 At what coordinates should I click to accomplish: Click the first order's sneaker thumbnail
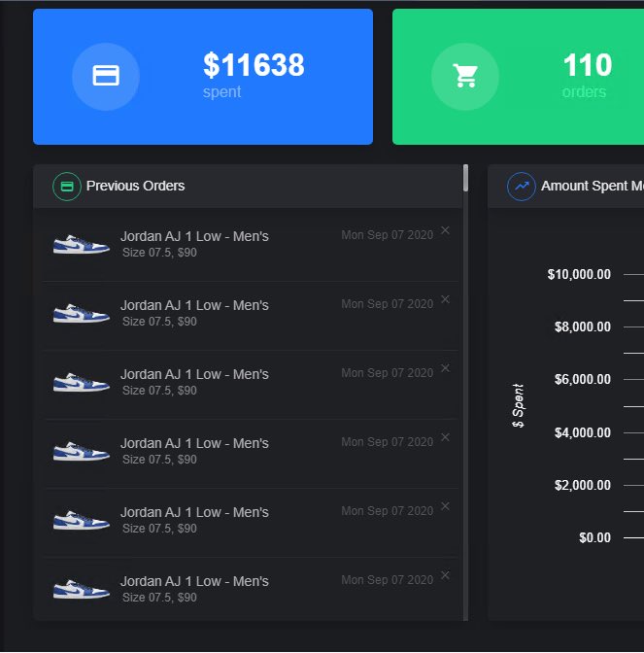tap(82, 245)
